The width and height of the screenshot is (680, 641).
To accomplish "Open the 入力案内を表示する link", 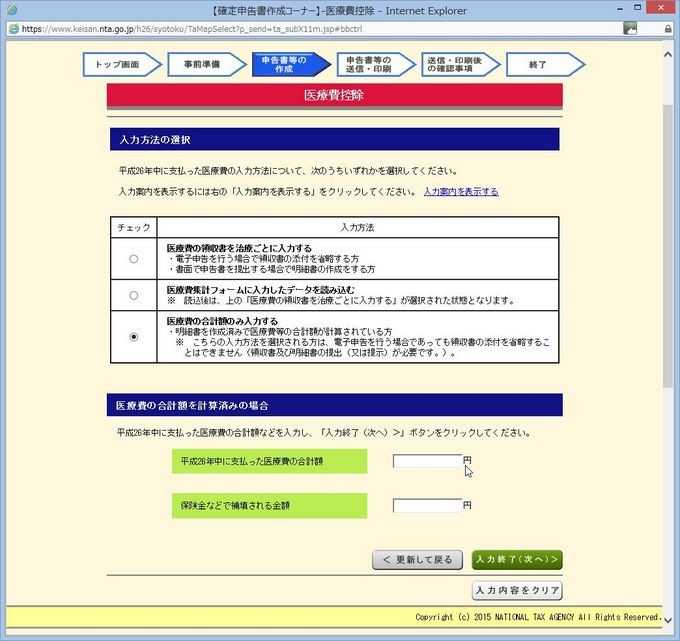I will coord(461,192).
